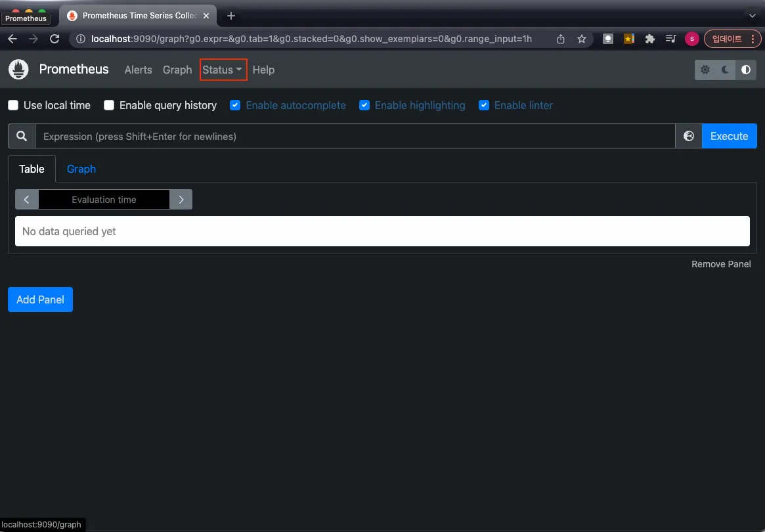Image resolution: width=765 pixels, height=532 pixels.
Task: Click the Prometheus flame logo
Action: (x=18, y=70)
